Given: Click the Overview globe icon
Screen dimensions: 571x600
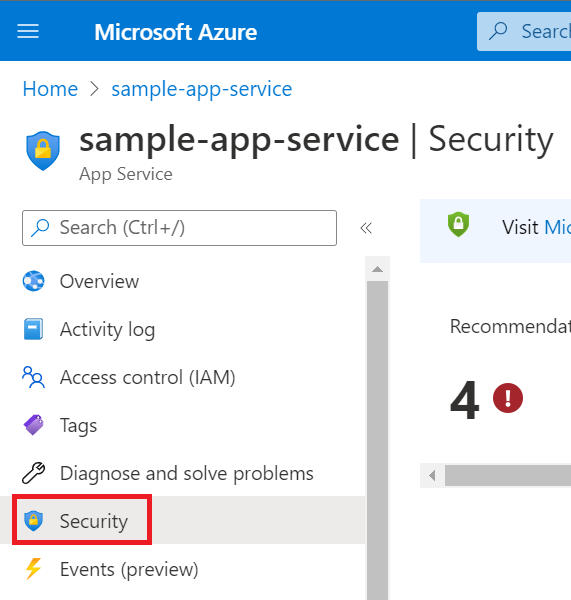Looking at the screenshot, I should [x=33, y=281].
